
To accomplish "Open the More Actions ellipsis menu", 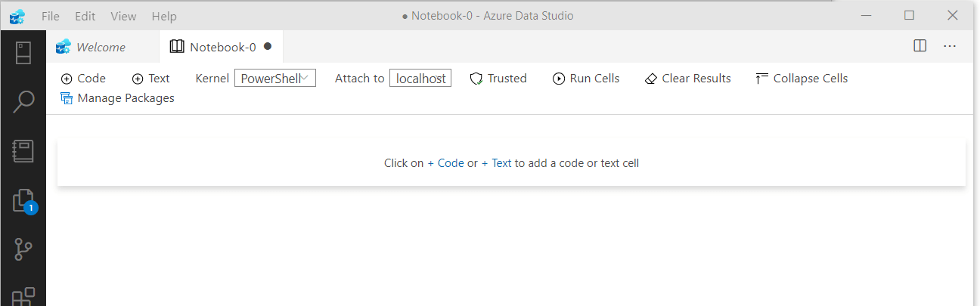I will [x=950, y=46].
